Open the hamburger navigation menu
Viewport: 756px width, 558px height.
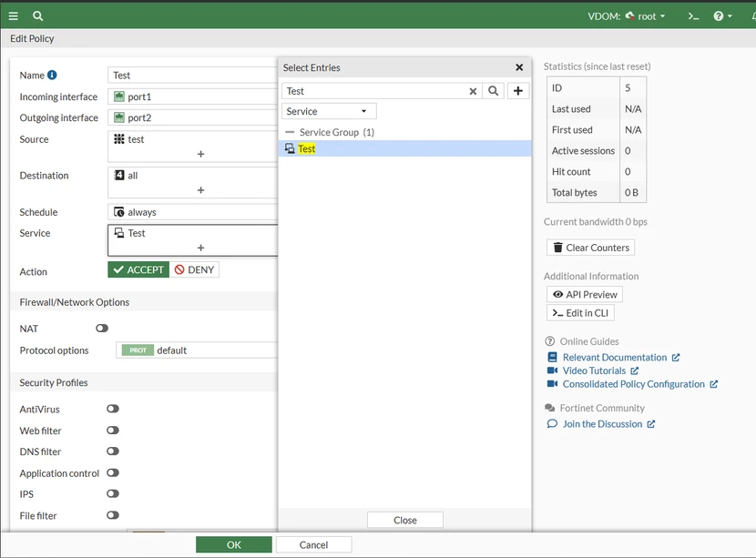[x=14, y=15]
